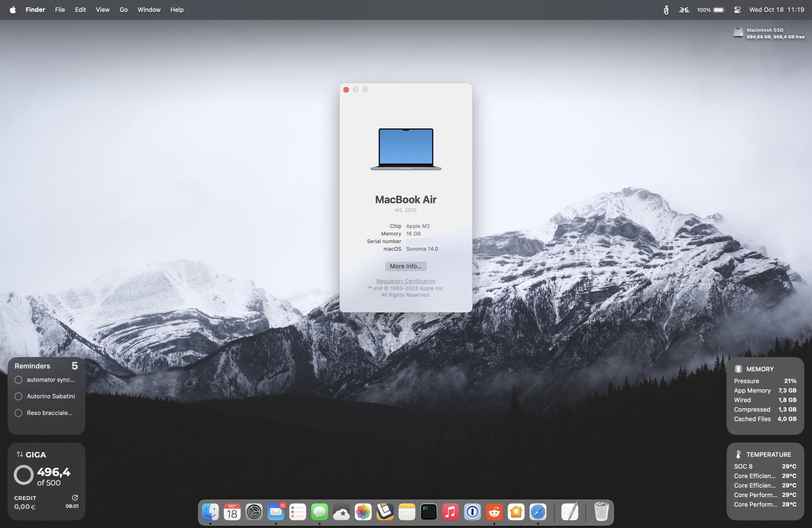
Task: Click the refresh icon in GIGA widget
Action: [x=75, y=498]
